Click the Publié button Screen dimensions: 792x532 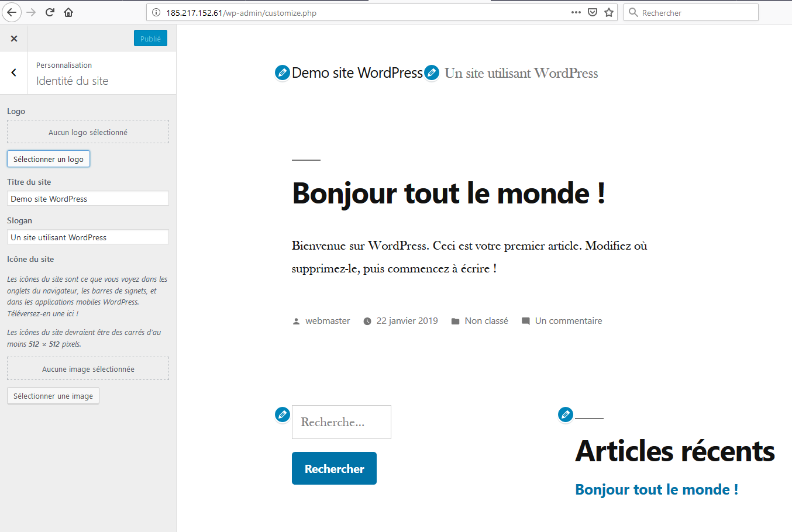[150, 39]
